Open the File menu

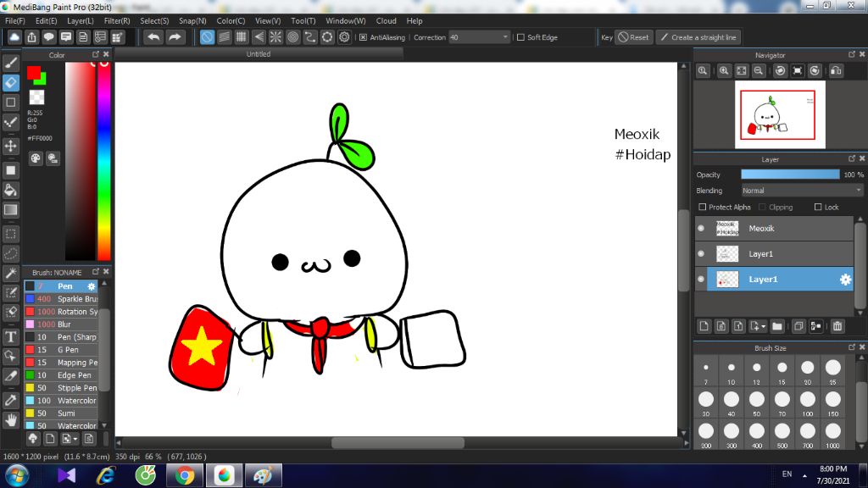[15, 21]
